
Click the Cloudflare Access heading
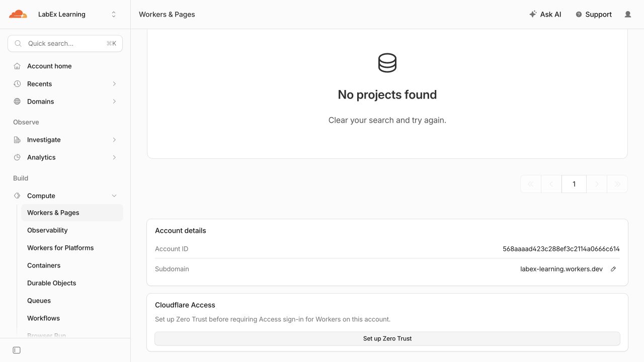click(185, 305)
